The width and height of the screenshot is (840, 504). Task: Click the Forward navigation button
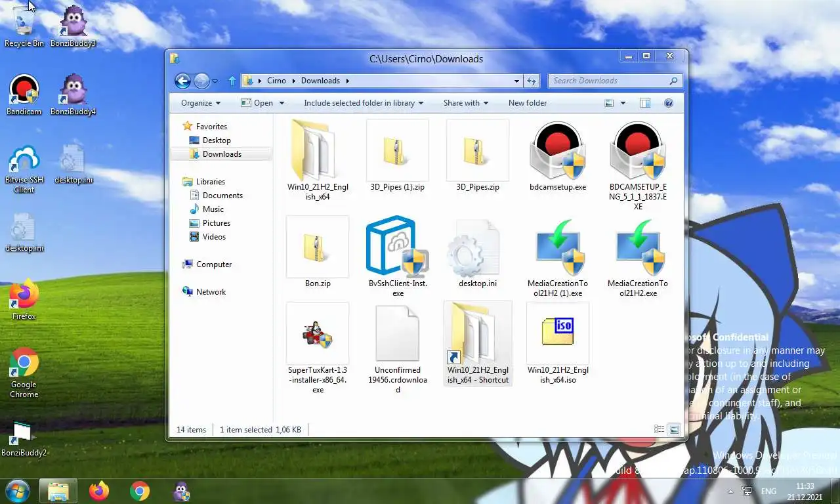201,81
